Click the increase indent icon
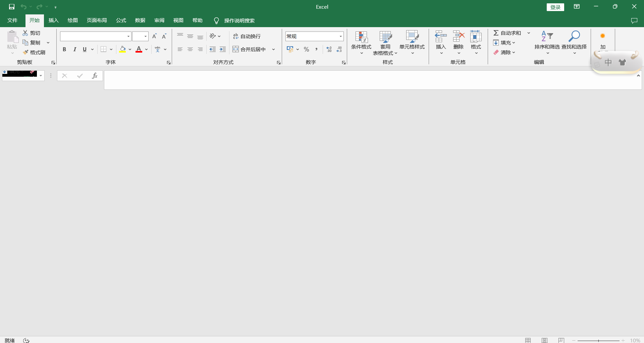Screen dimensions: 644x343 223,49
